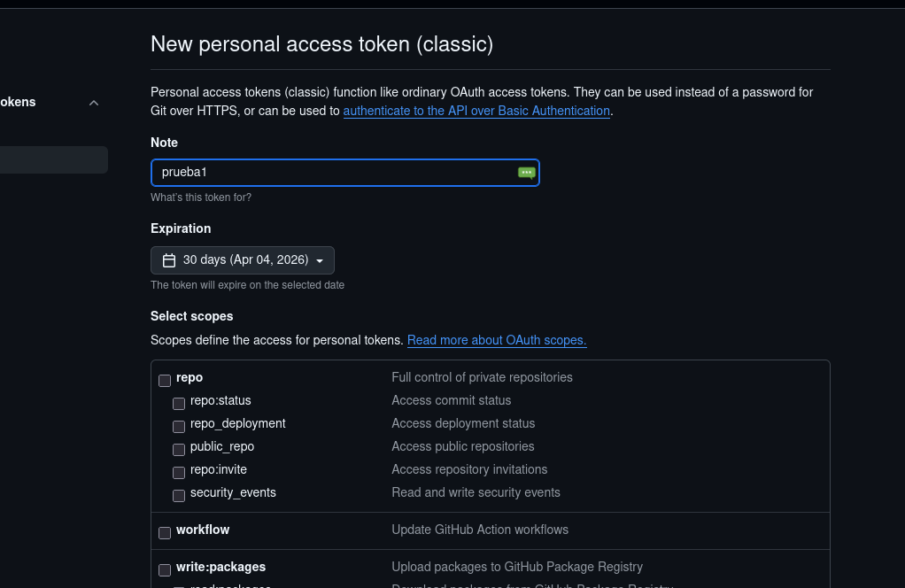Check the workflow scope checkbox
905x588 pixels.
[165, 532]
